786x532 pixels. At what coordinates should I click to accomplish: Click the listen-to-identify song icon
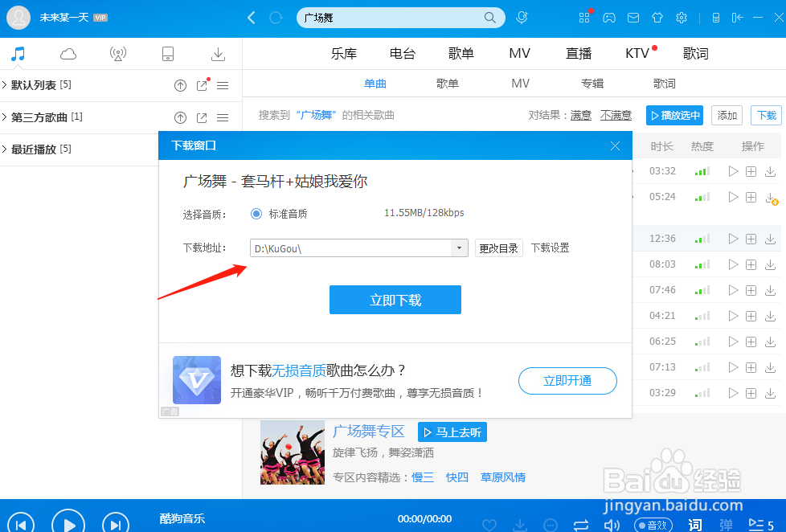point(522,18)
